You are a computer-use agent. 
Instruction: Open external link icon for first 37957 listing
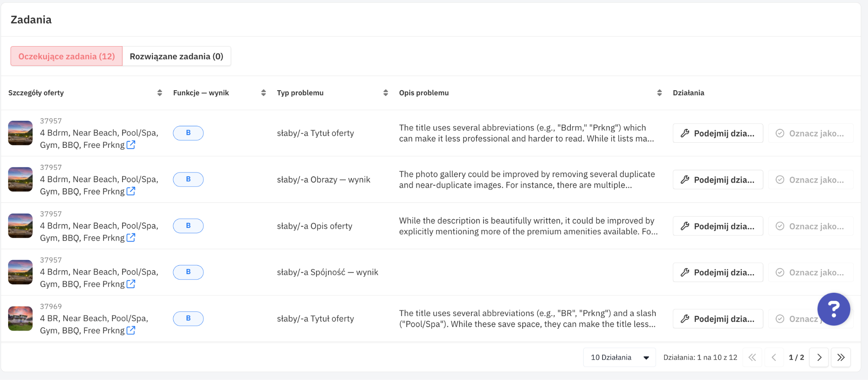(x=131, y=145)
